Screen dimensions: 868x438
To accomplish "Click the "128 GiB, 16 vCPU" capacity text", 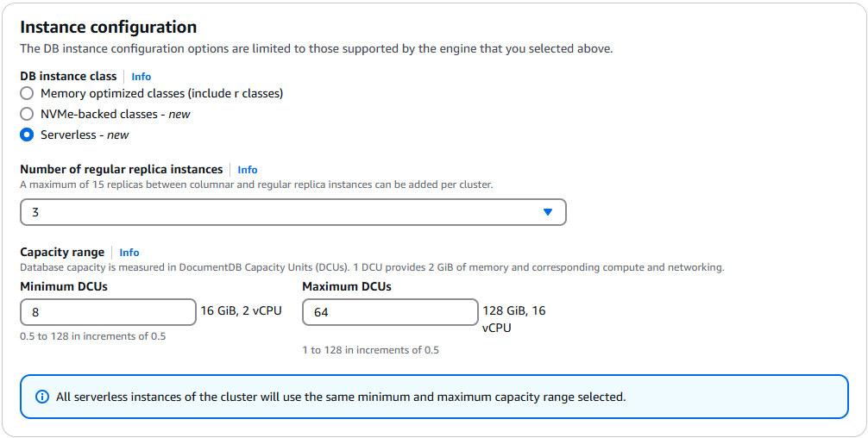I will tap(513, 319).
